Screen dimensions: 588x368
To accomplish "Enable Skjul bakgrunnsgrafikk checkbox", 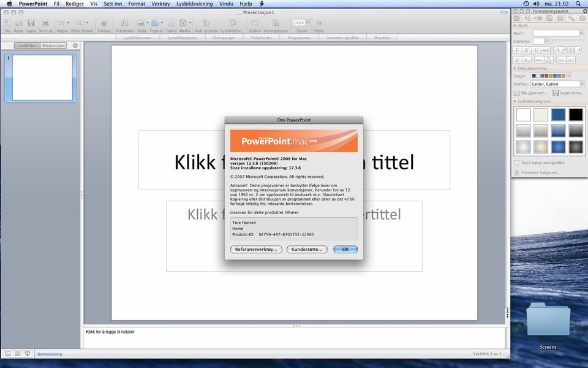I will (517, 163).
